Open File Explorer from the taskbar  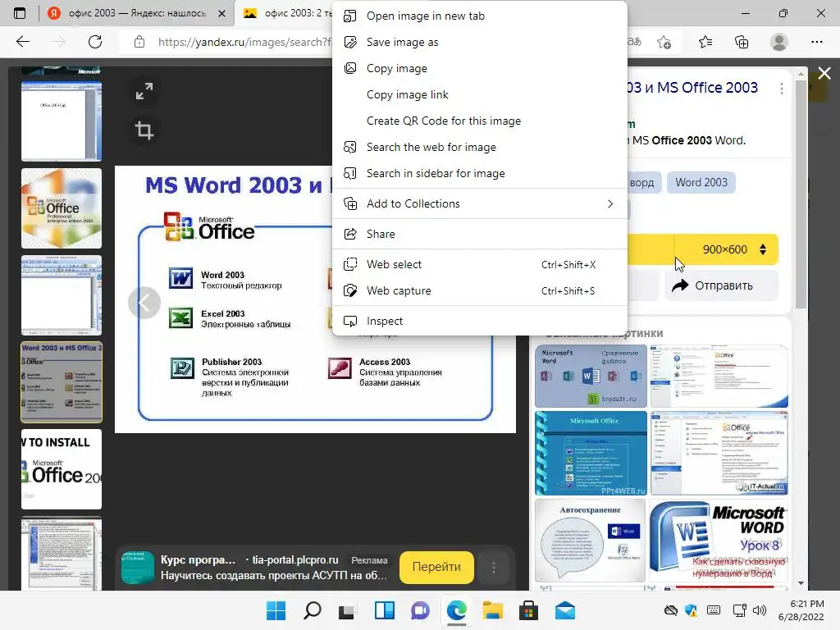[x=492, y=610]
